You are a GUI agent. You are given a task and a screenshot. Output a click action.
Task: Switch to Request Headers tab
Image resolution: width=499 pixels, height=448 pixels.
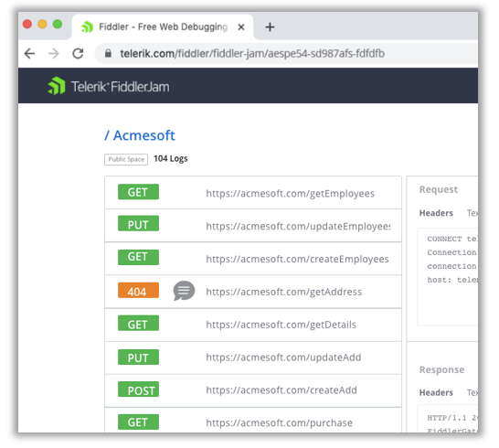(x=436, y=213)
